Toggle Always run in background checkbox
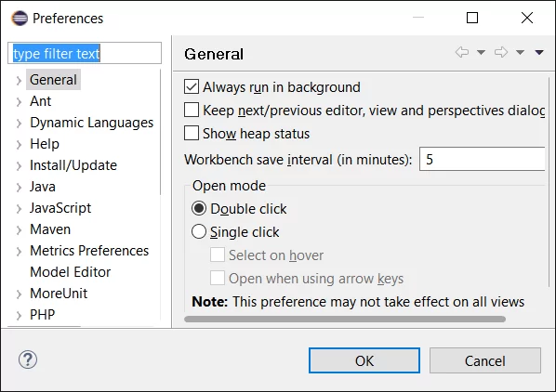 pyautogui.click(x=192, y=86)
